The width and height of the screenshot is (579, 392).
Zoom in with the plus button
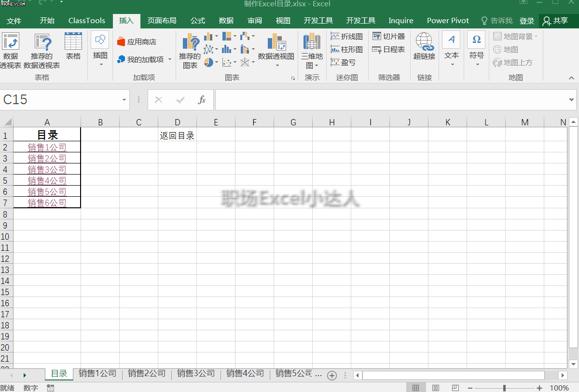click(x=539, y=388)
